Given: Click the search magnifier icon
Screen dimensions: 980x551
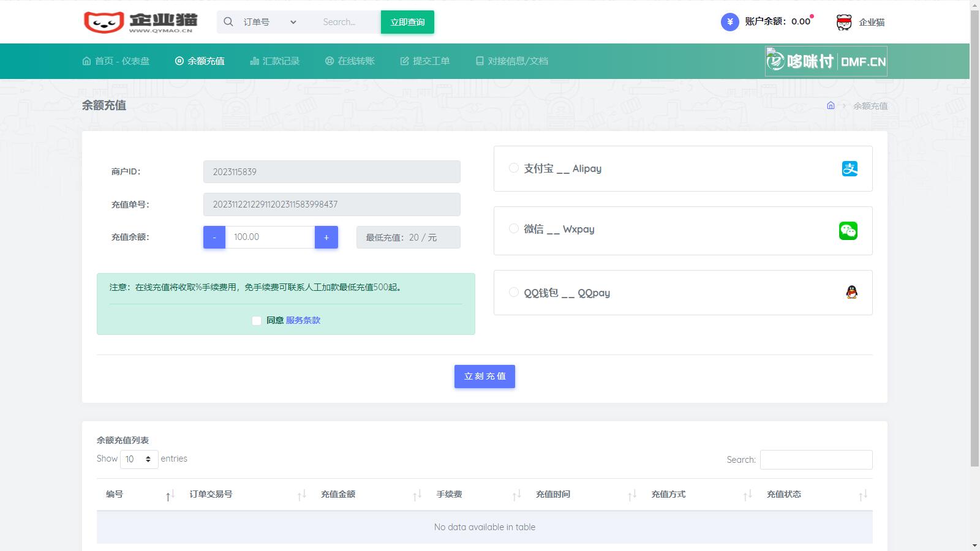Looking at the screenshot, I should [x=228, y=22].
